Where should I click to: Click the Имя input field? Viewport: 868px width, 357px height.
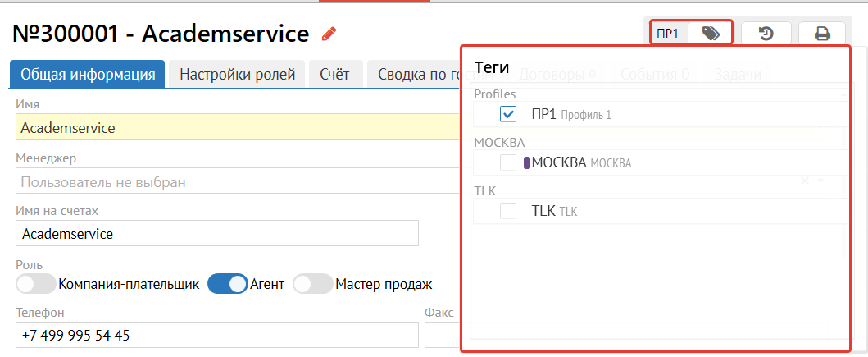coord(238,127)
